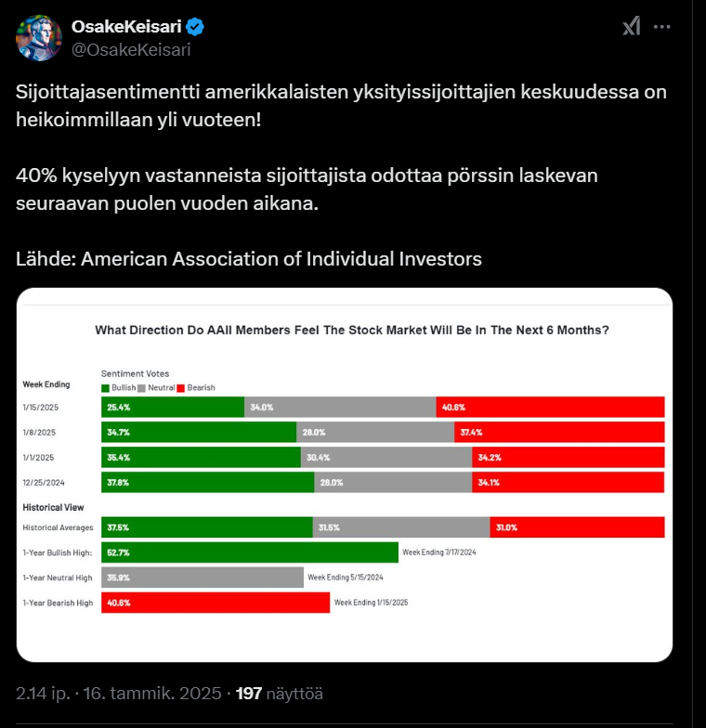Click the 197 näyttöä view count
Screen dimensions: 706x728
click(x=279, y=694)
